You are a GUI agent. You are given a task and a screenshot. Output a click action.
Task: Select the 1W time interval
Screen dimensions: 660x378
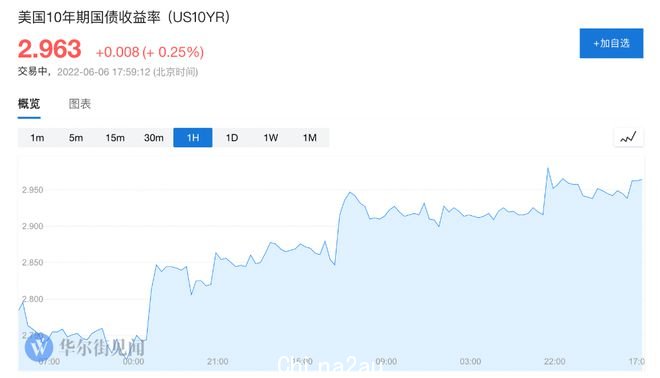[x=271, y=138]
